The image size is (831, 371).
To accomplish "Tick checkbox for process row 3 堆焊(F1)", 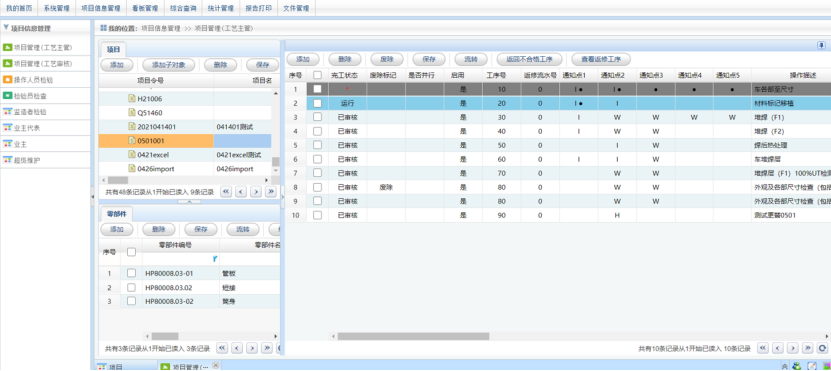I will 317,117.
